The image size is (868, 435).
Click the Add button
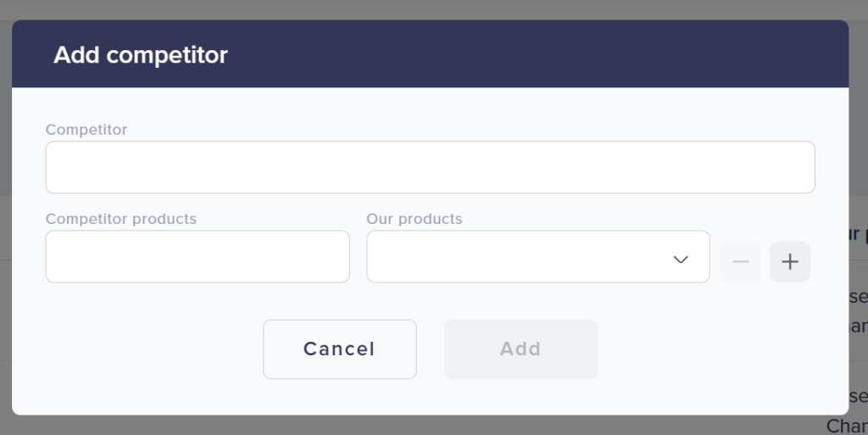point(520,349)
